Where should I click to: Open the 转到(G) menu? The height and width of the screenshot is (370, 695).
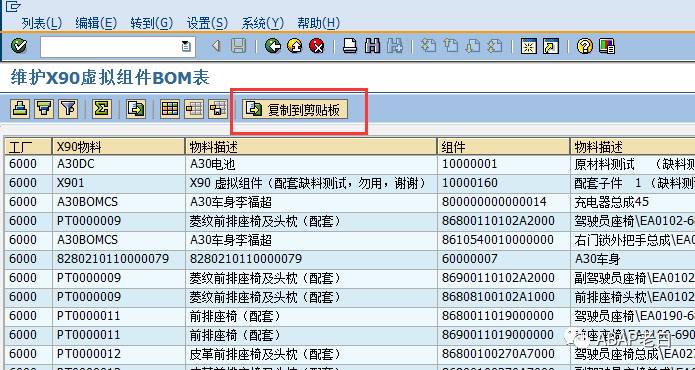pyautogui.click(x=152, y=23)
